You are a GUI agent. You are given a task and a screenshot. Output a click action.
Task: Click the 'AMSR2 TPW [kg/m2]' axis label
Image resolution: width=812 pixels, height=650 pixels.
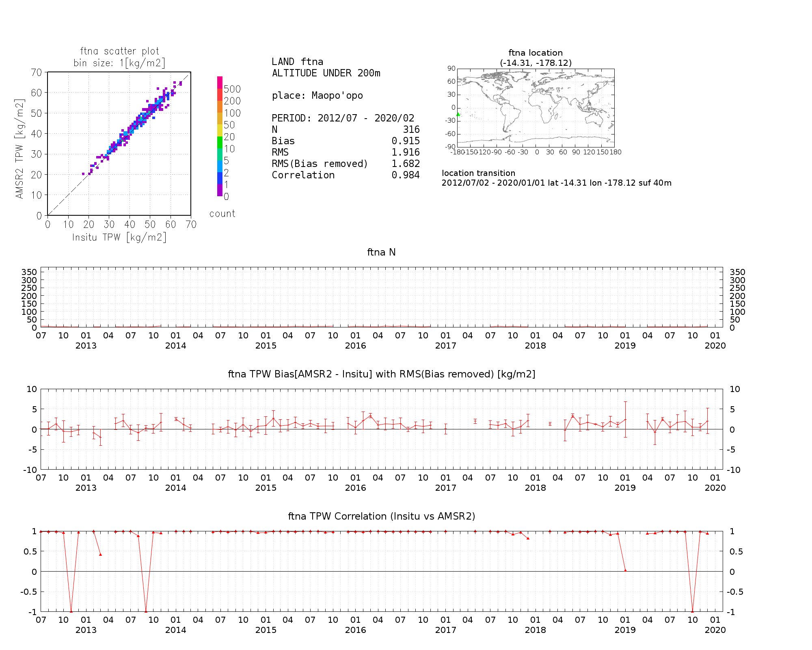[x=19, y=148]
